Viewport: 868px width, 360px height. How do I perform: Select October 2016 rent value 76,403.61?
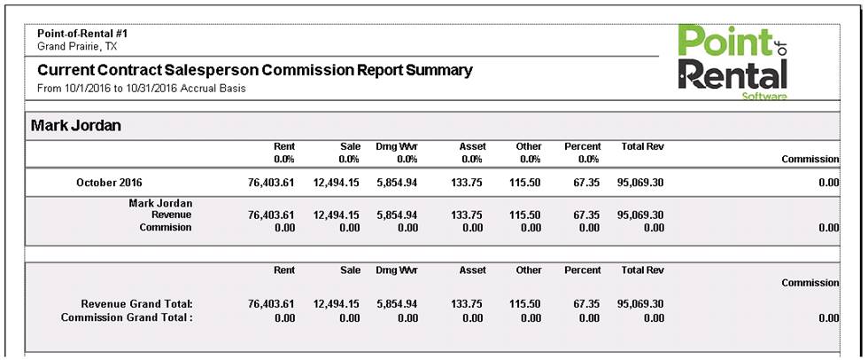pos(271,183)
